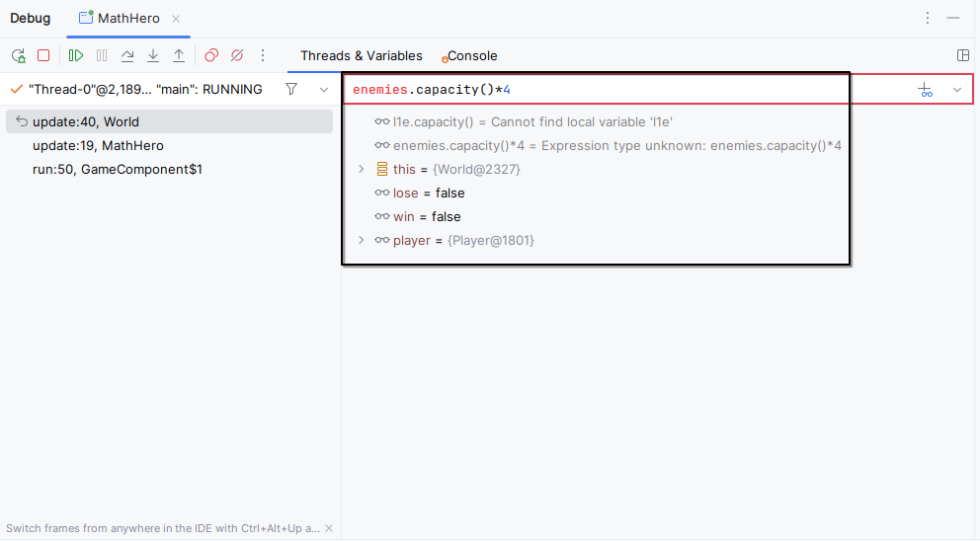Stop the debugging process
980x541 pixels.
(x=43, y=56)
